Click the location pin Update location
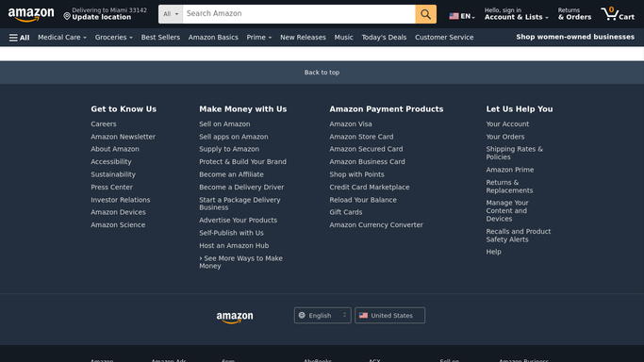The height and width of the screenshot is (362, 644). (x=105, y=14)
